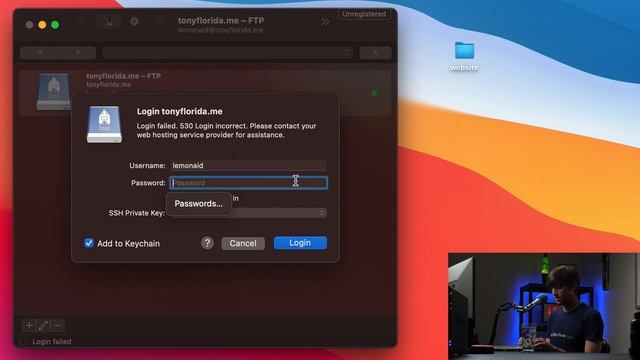Image resolution: width=640 pixels, height=360 pixels.
Task: Click the bookmark drive icon in the list
Action: 53,92
